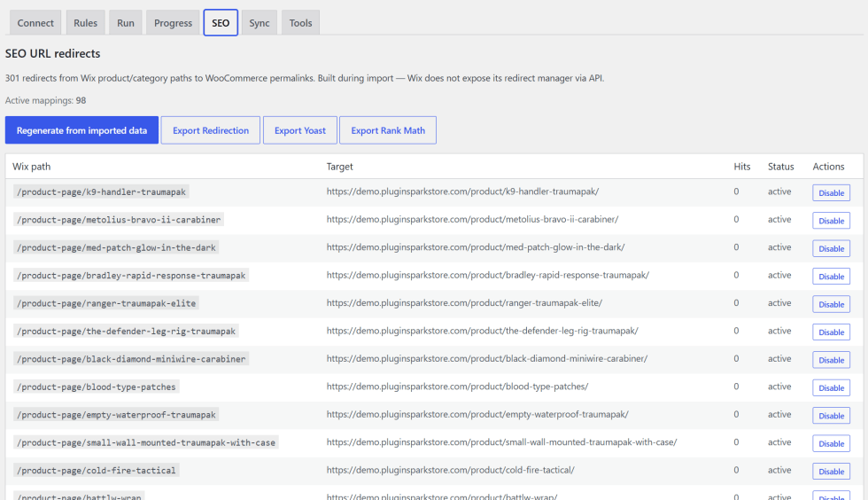Click Wix path /product-page/the-defender-leg-rig-traumapak
Viewport: 868px width, 500px height.
pos(126,331)
